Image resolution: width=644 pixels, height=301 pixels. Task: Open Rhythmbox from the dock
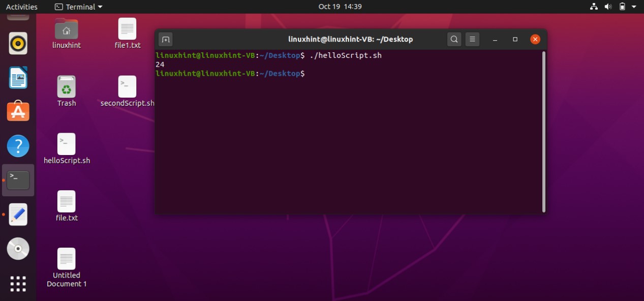coord(18,44)
